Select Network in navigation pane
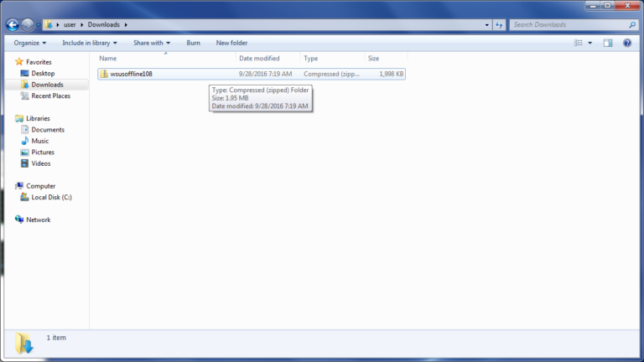The width and height of the screenshot is (644, 362). click(x=39, y=220)
